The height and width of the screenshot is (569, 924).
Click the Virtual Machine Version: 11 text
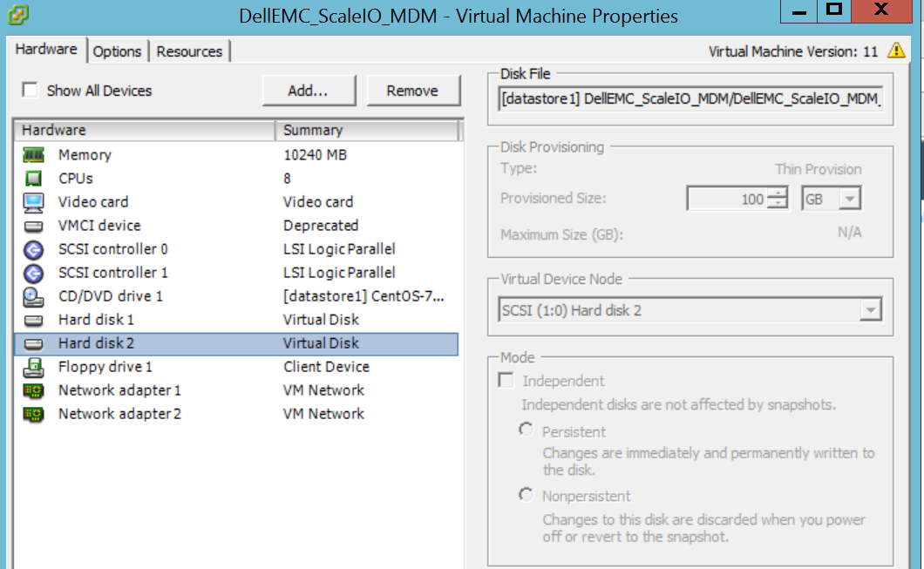pos(793,51)
